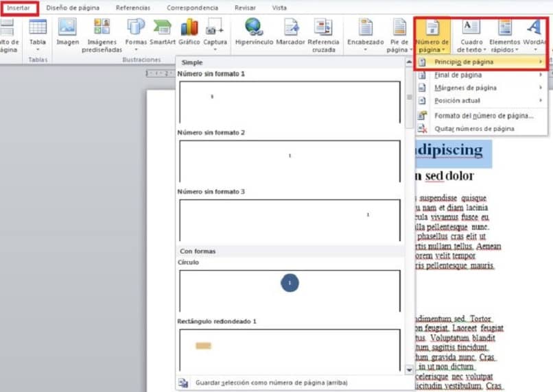Insert a Referencia cruzada

click(x=323, y=35)
